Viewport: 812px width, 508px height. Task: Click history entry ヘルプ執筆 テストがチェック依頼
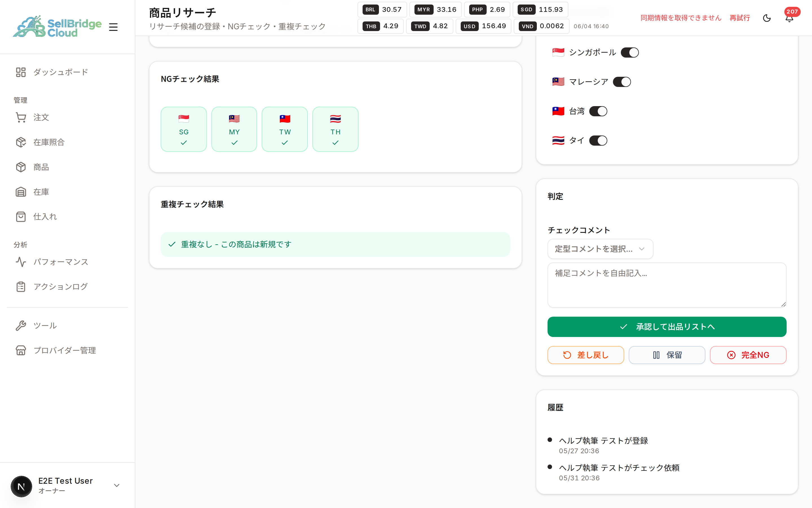[619, 468]
